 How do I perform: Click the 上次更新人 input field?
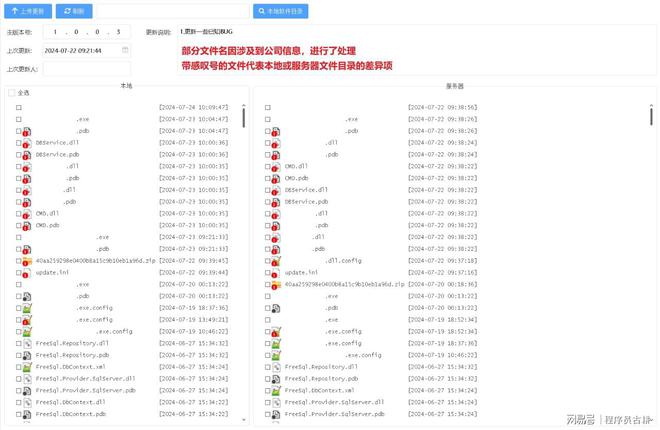pyautogui.click(x=86, y=69)
